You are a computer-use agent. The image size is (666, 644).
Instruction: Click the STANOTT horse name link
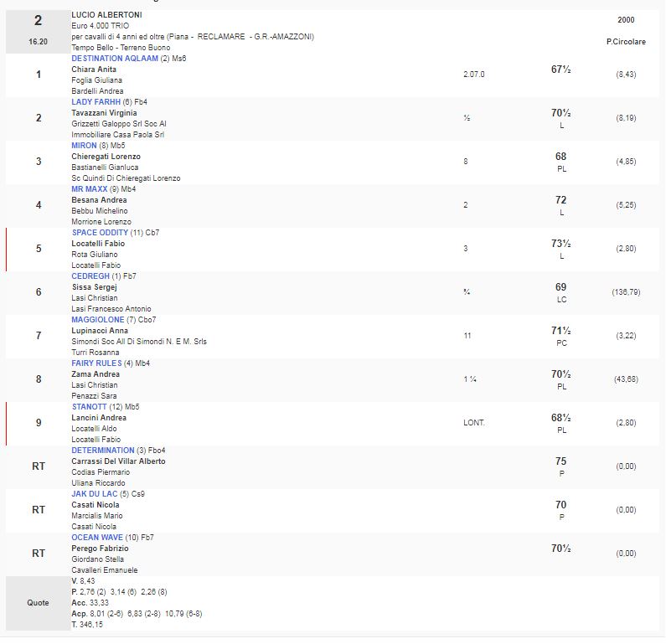coord(90,406)
